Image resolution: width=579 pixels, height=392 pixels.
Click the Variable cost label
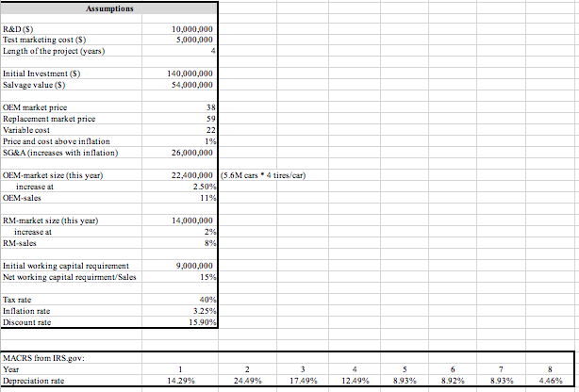click(x=26, y=130)
